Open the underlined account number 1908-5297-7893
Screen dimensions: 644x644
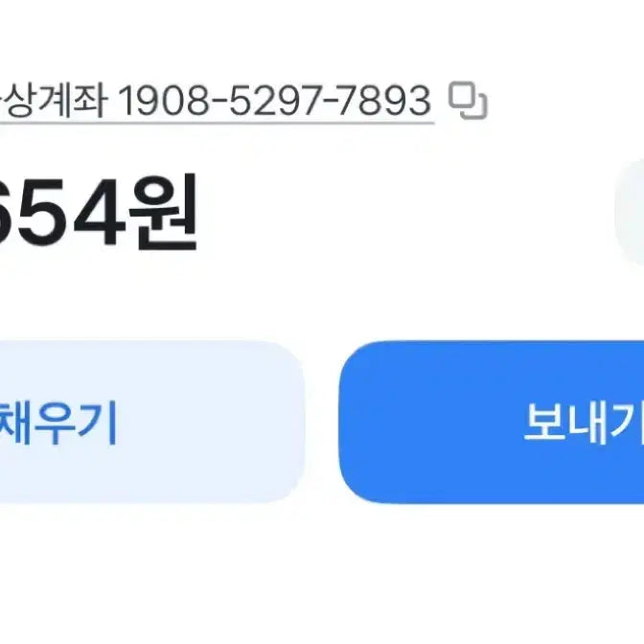(273, 100)
